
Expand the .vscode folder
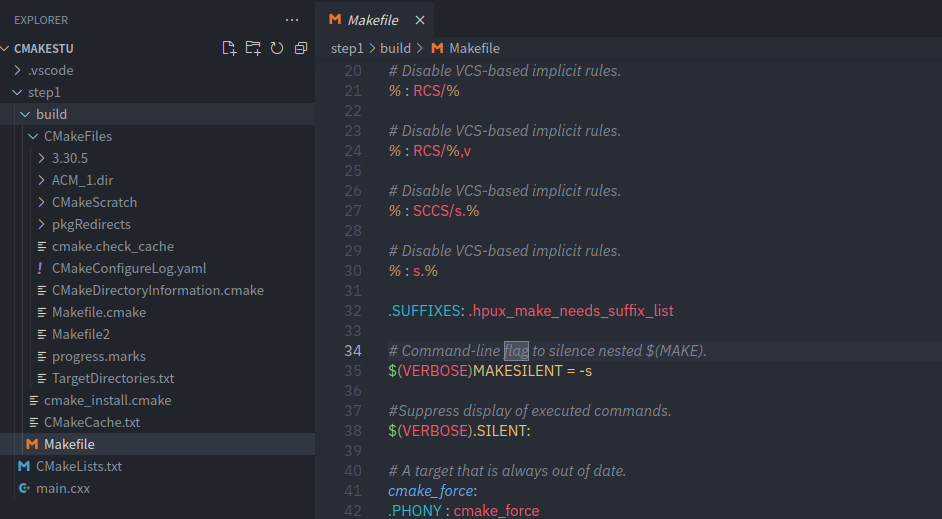click(x=50, y=70)
